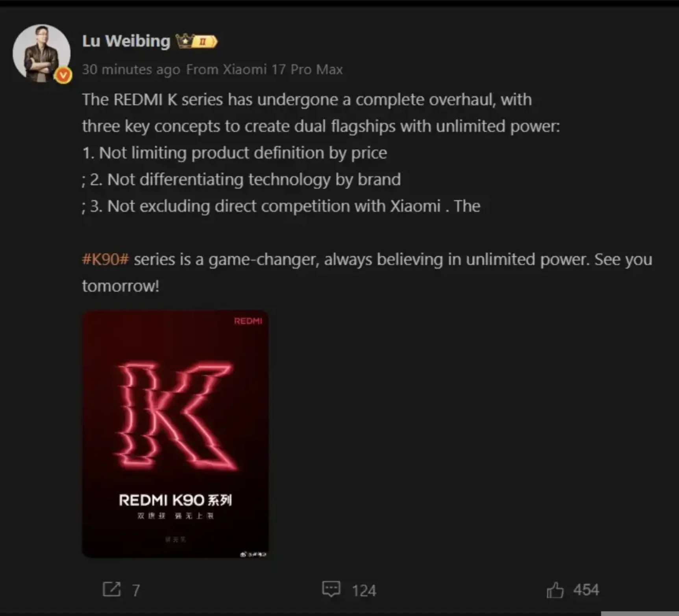Screen dimensions: 679x616
Task: Open comments via the speech bubble icon
Action: point(331,589)
